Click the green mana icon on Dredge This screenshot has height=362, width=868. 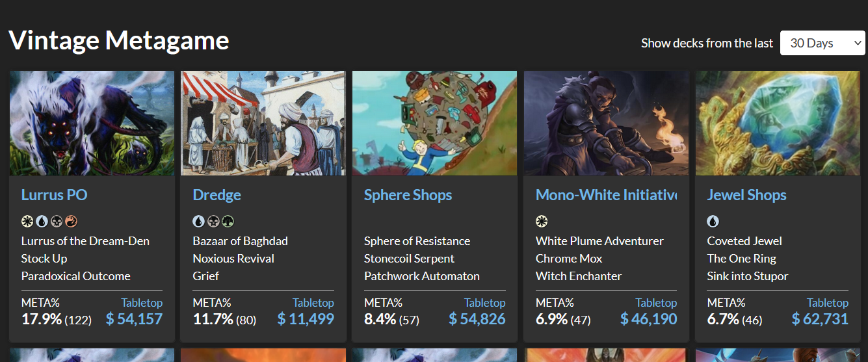pos(228,222)
